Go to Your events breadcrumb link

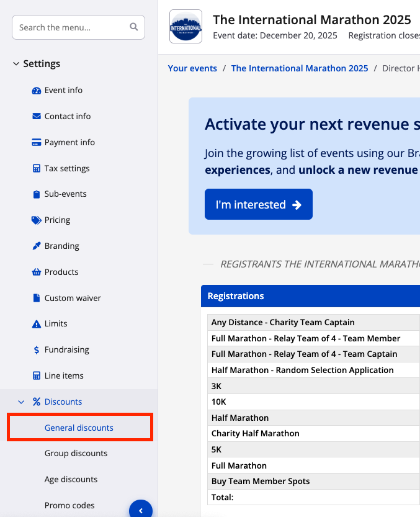[x=192, y=68]
